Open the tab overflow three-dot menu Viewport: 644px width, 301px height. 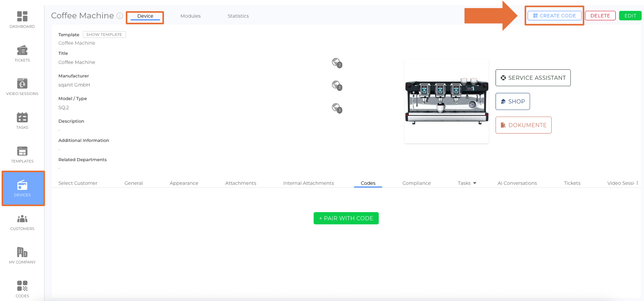click(x=637, y=183)
